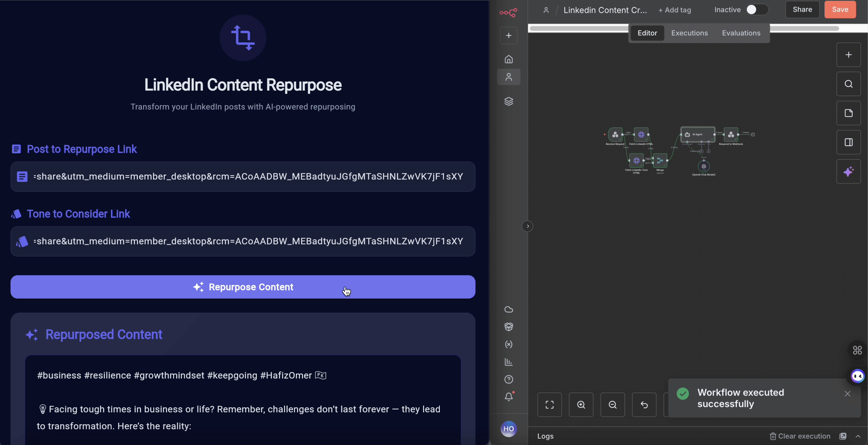Open the templates stack icon in the sidebar

pyautogui.click(x=508, y=101)
